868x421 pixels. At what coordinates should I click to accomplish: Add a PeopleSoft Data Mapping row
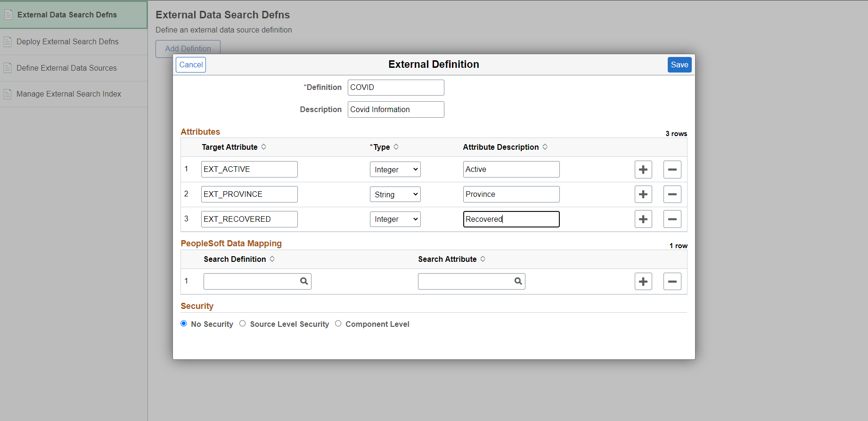(x=643, y=282)
